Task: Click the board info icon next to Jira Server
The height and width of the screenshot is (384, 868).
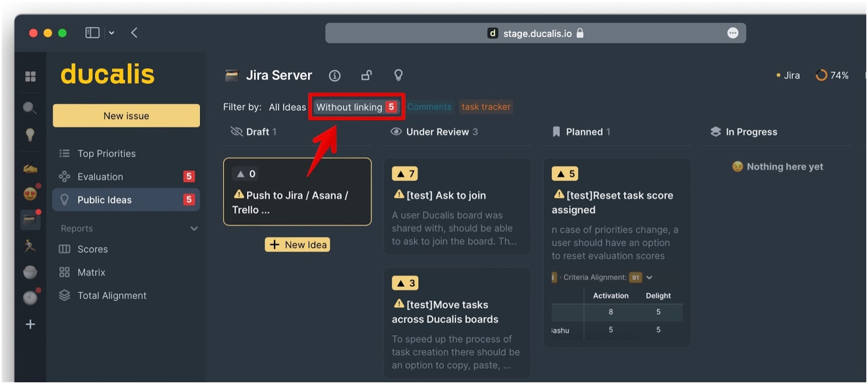Action: [335, 75]
